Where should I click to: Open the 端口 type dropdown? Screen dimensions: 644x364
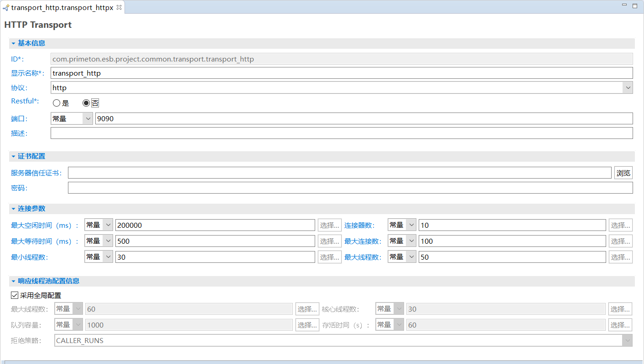88,118
